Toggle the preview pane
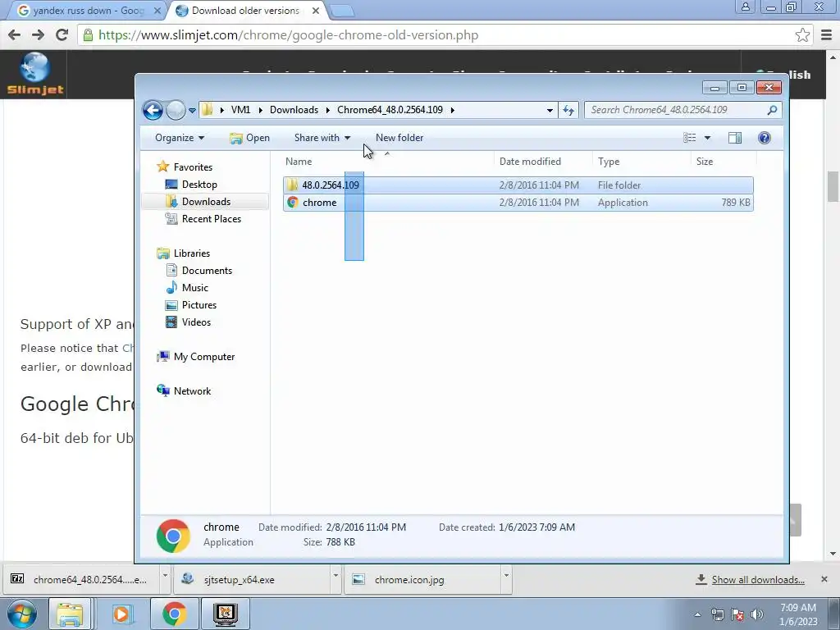 [735, 138]
